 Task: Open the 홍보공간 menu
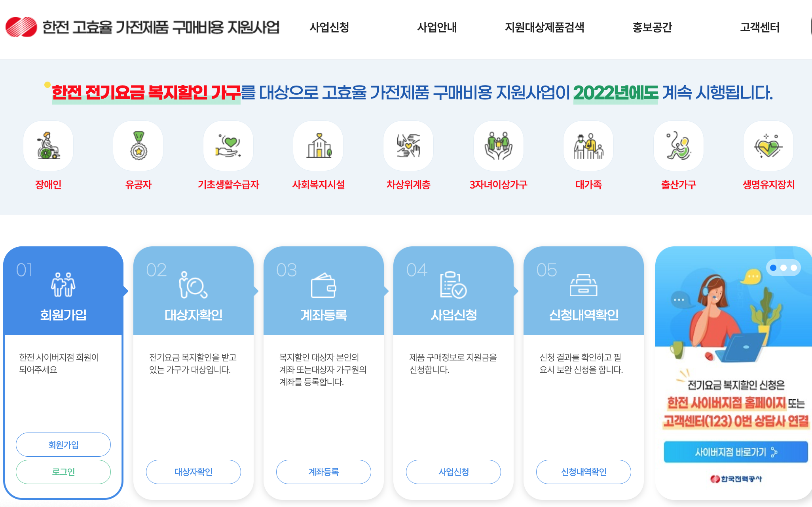coord(652,27)
